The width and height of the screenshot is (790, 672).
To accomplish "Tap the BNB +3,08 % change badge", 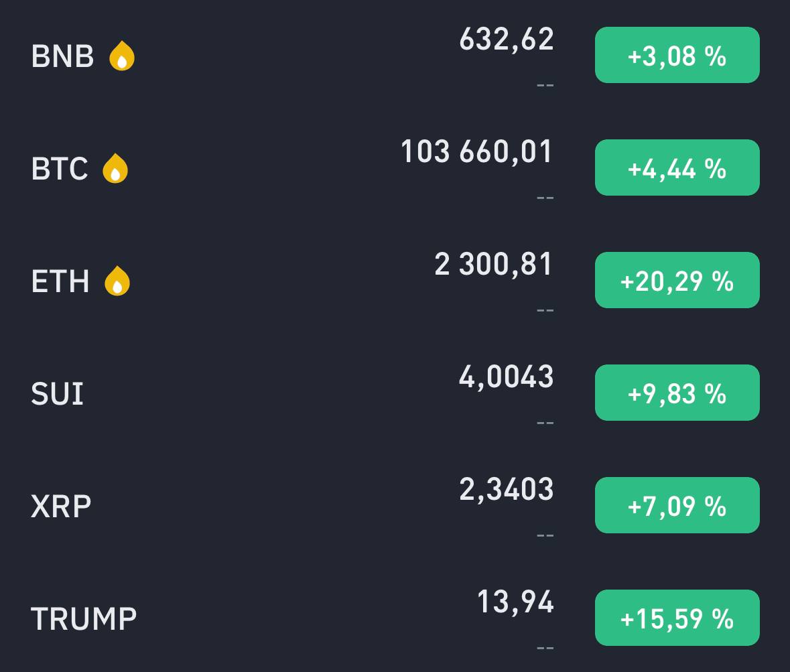I will [677, 55].
